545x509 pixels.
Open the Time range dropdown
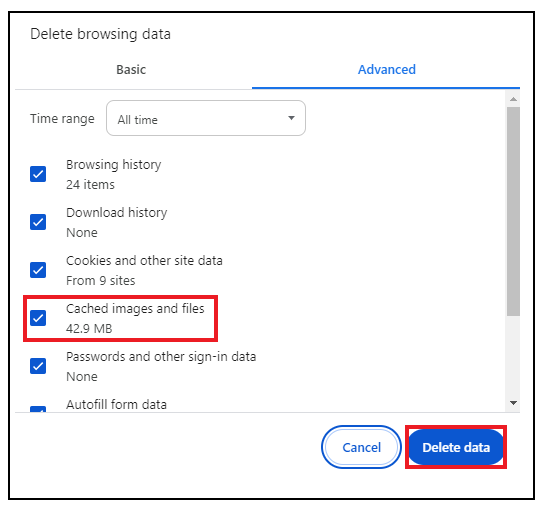[206, 118]
